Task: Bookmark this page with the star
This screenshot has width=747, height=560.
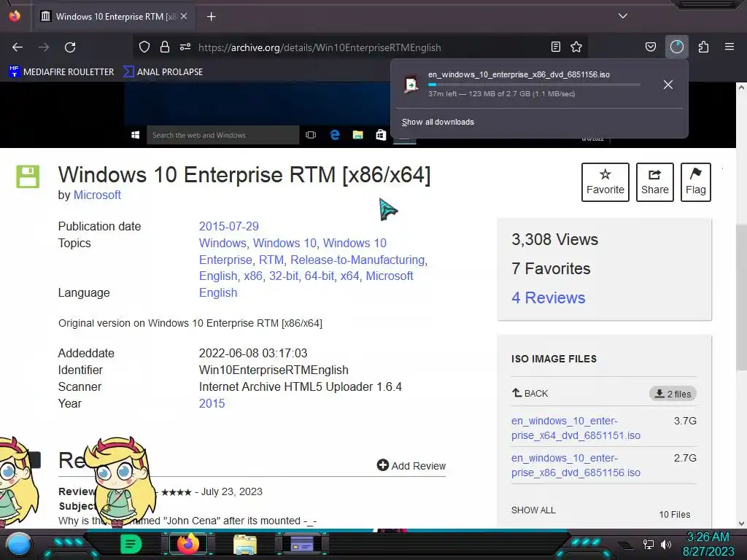Action: point(576,47)
